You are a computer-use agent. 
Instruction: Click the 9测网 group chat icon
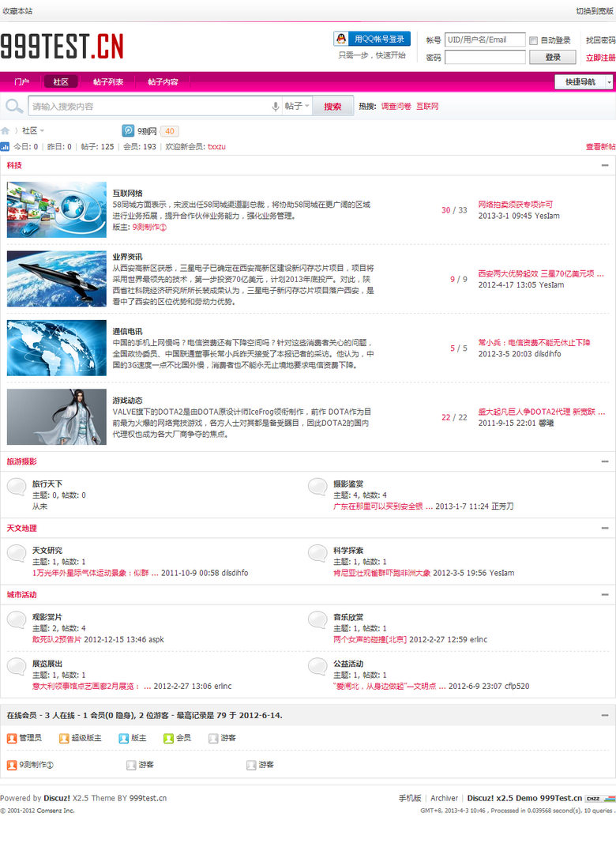(x=128, y=130)
